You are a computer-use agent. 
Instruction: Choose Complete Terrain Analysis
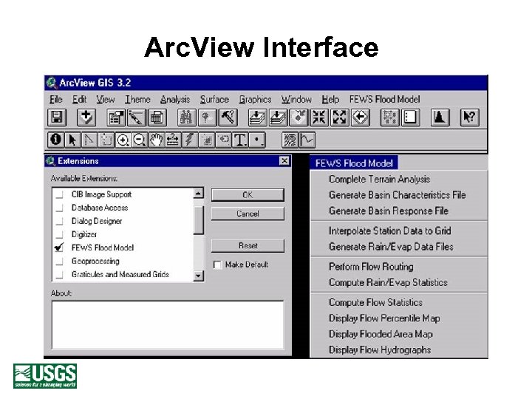(379, 179)
